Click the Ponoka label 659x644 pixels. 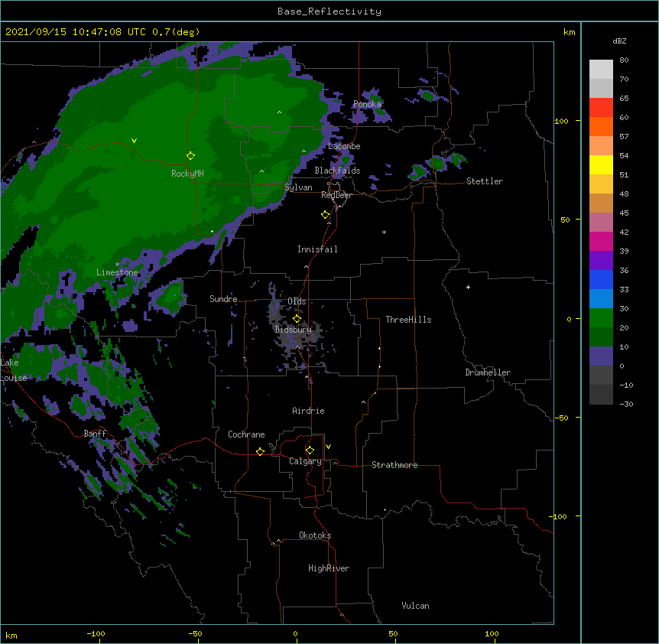point(367,104)
